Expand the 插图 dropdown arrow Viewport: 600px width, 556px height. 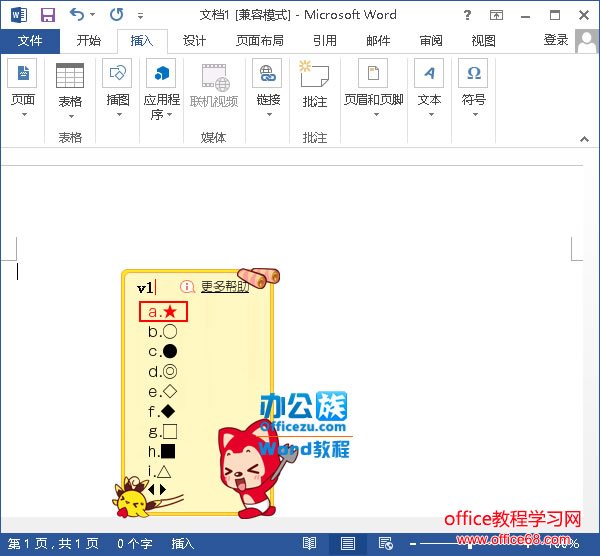pos(119,114)
